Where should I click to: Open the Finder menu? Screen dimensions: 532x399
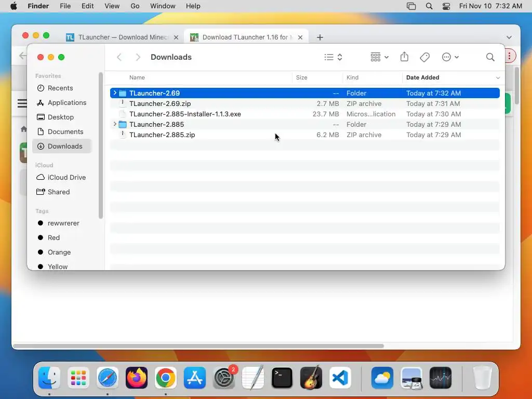click(38, 6)
